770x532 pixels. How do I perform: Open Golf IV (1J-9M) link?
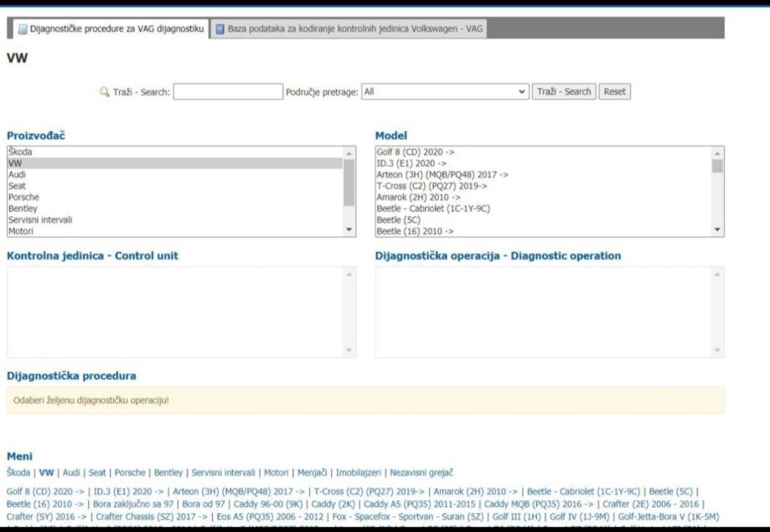tap(579, 517)
